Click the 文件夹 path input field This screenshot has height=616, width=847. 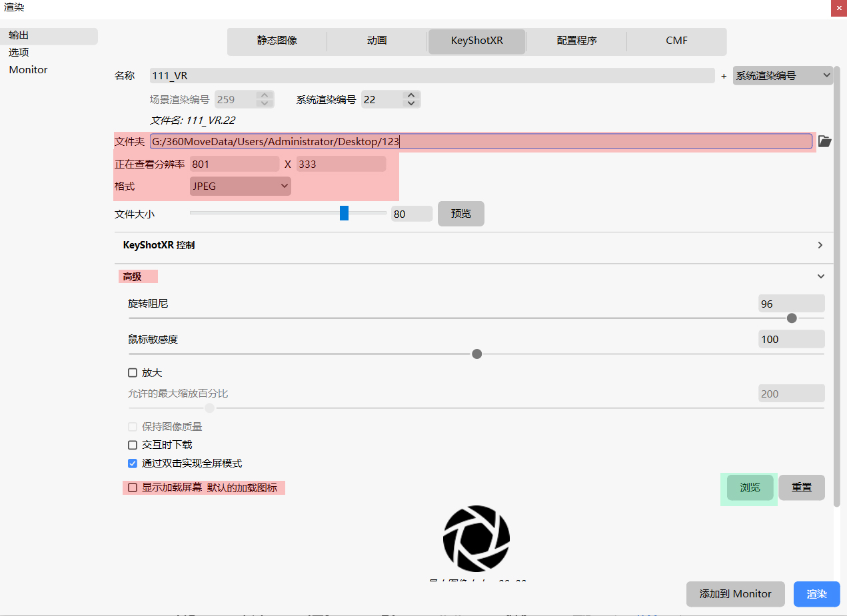[480, 141]
